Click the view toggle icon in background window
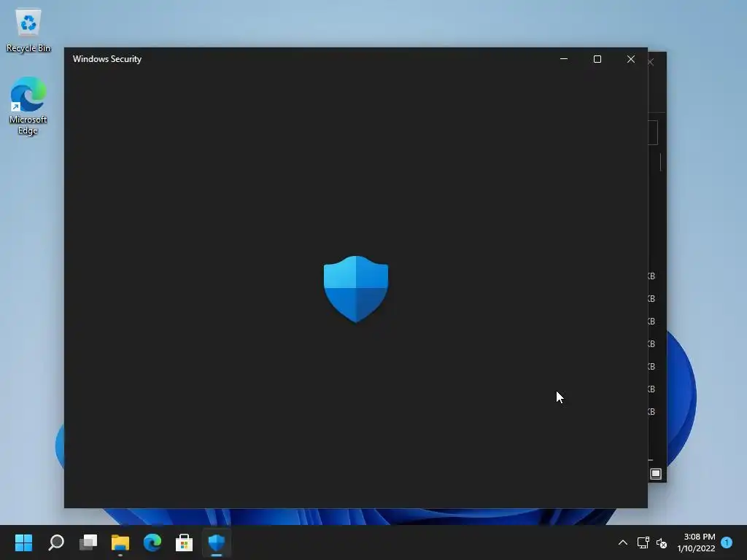This screenshot has height=560, width=747. (656, 474)
